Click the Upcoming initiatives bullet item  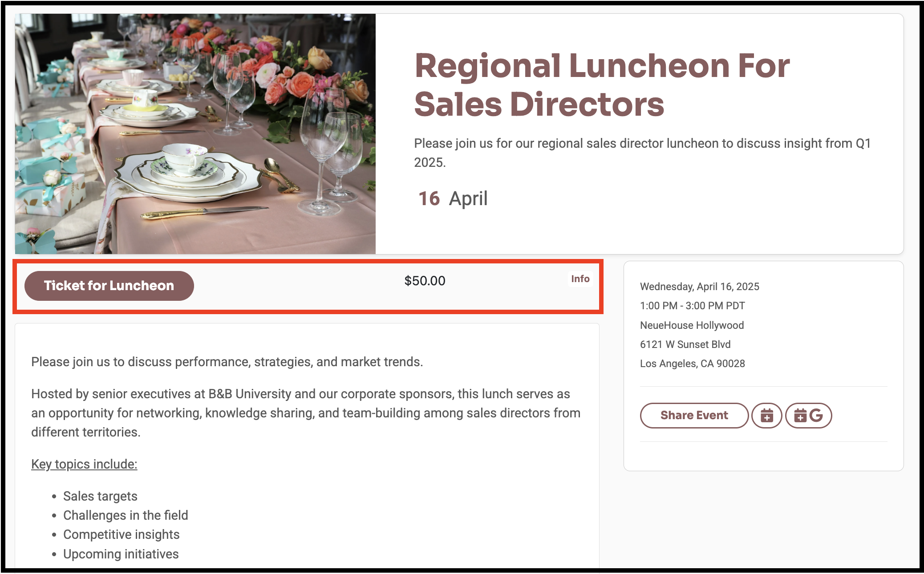(x=121, y=554)
